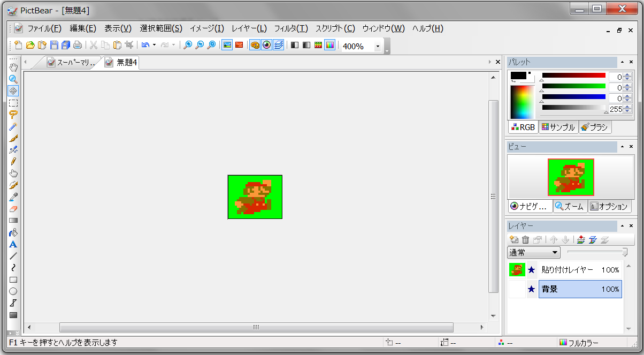Toggle the grayscale mode toolbar button

point(306,46)
